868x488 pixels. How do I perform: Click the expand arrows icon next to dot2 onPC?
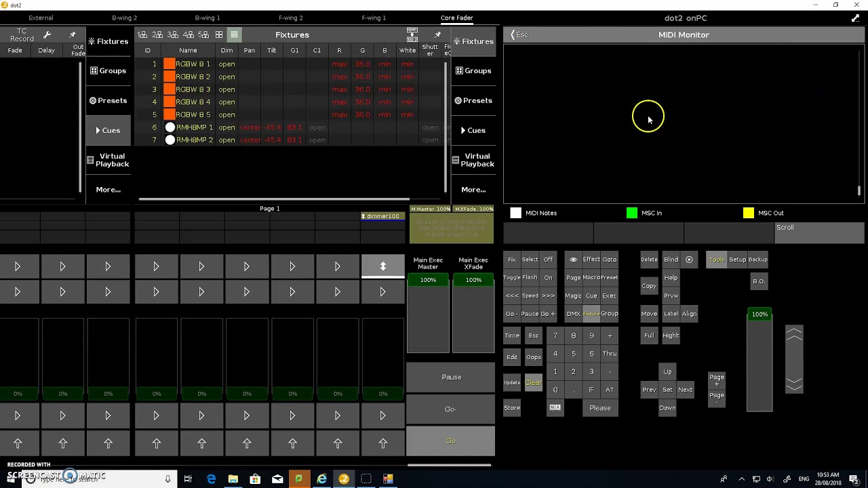click(855, 18)
